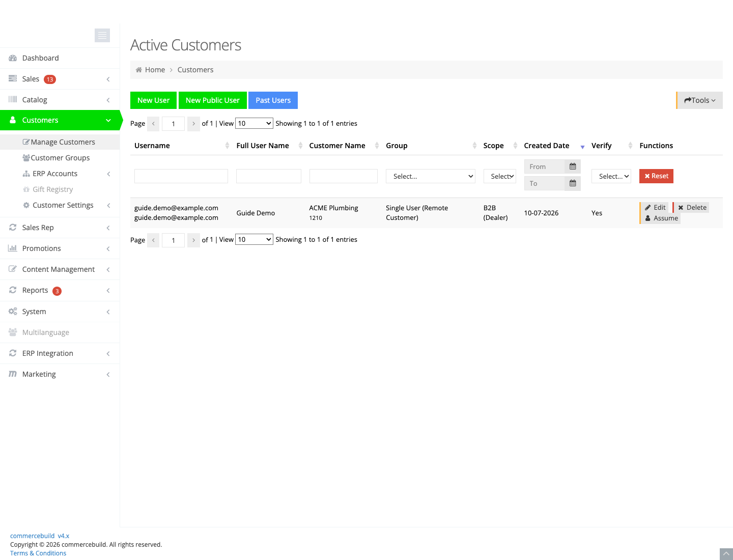Click the back-to-top arrow icon

tap(726, 554)
